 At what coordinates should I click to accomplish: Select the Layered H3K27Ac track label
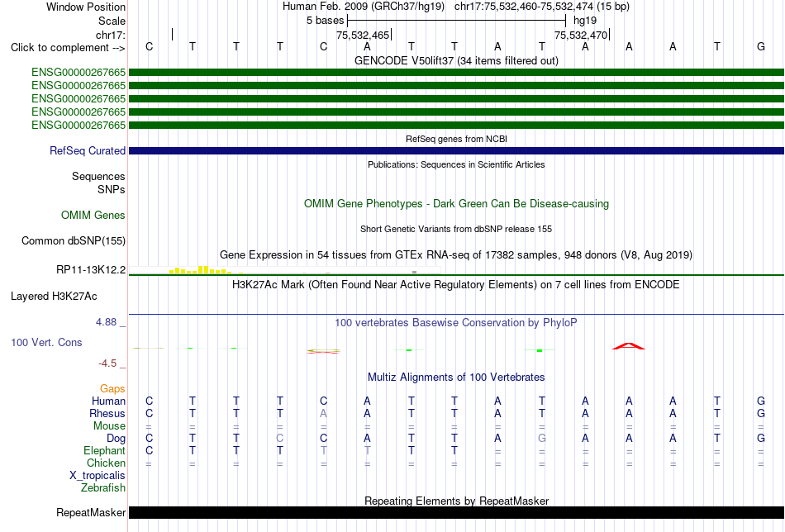tap(54, 297)
